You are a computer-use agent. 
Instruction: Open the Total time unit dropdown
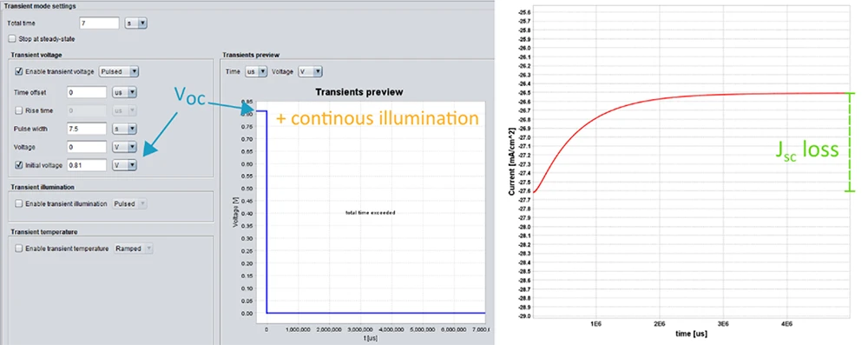[135, 23]
